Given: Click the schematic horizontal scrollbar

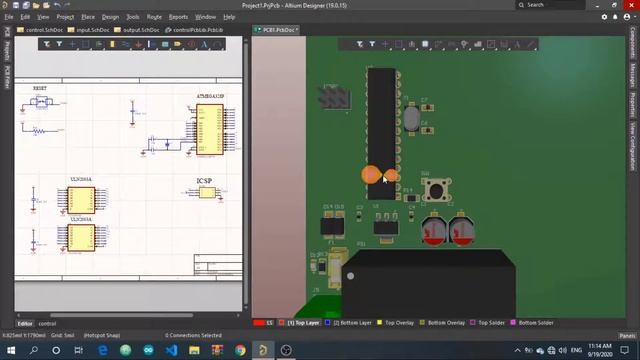Looking at the screenshot, I should click(x=121, y=315).
